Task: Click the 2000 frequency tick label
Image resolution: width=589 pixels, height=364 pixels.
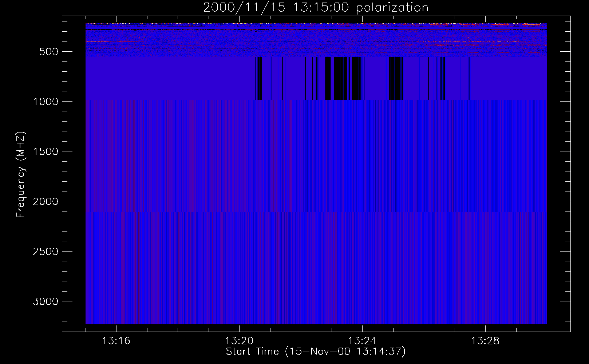Action: [46, 201]
